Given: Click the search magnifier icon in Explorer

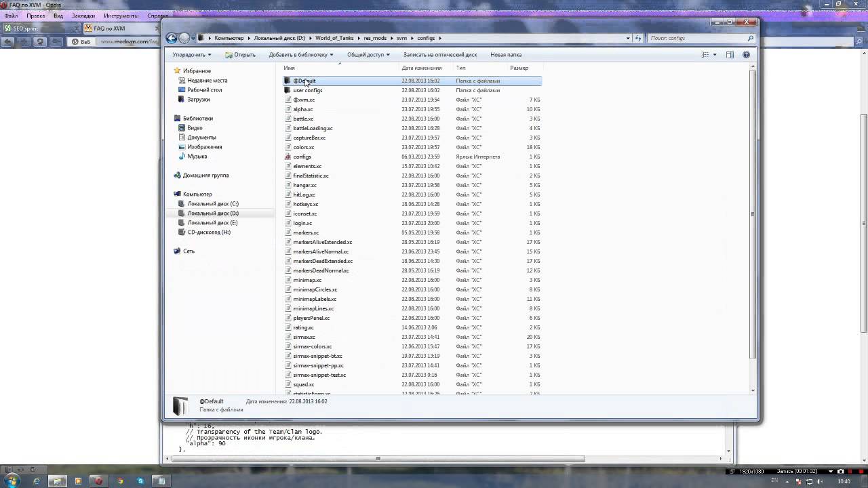Looking at the screenshot, I should (750, 38).
